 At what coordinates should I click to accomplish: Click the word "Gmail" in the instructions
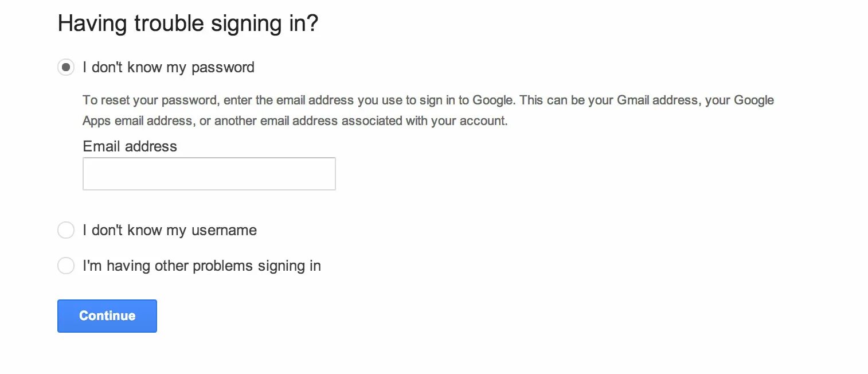[x=632, y=100]
